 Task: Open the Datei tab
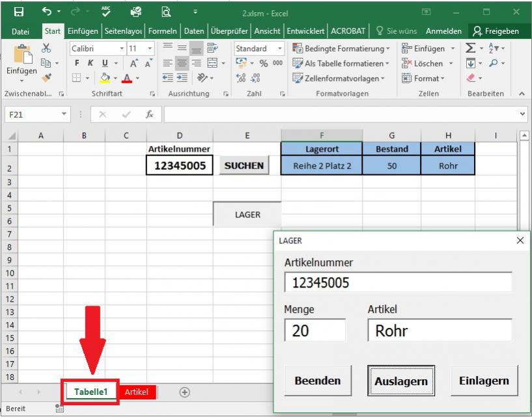click(x=20, y=31)
